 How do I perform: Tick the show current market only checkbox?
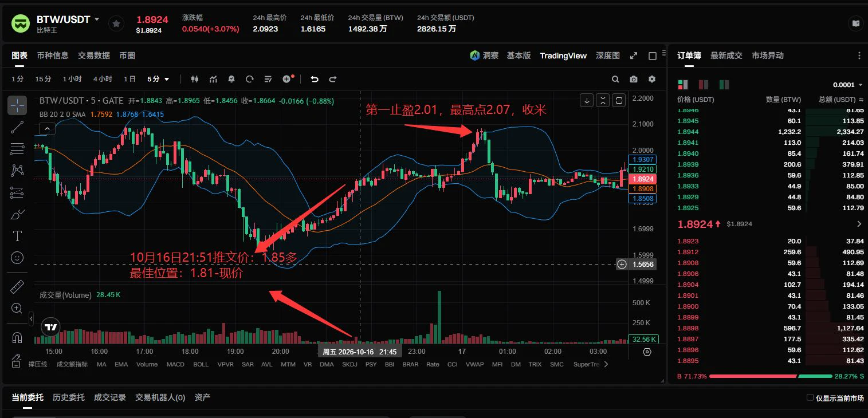coord(810,397)
